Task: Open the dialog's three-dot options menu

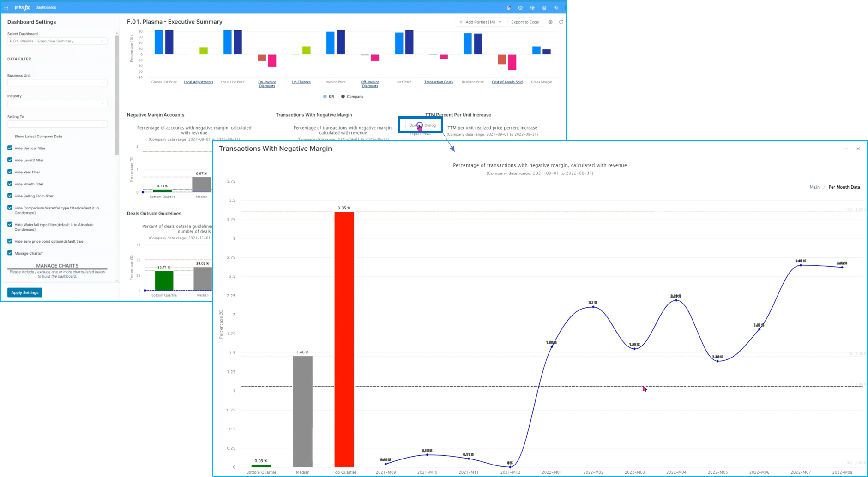Action: click(x=845, y=149)
